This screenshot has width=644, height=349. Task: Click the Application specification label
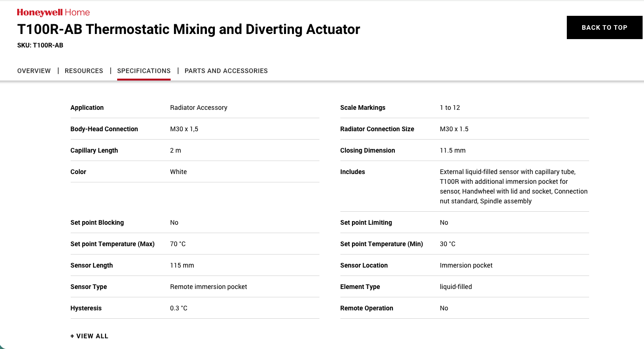[87, 107]
